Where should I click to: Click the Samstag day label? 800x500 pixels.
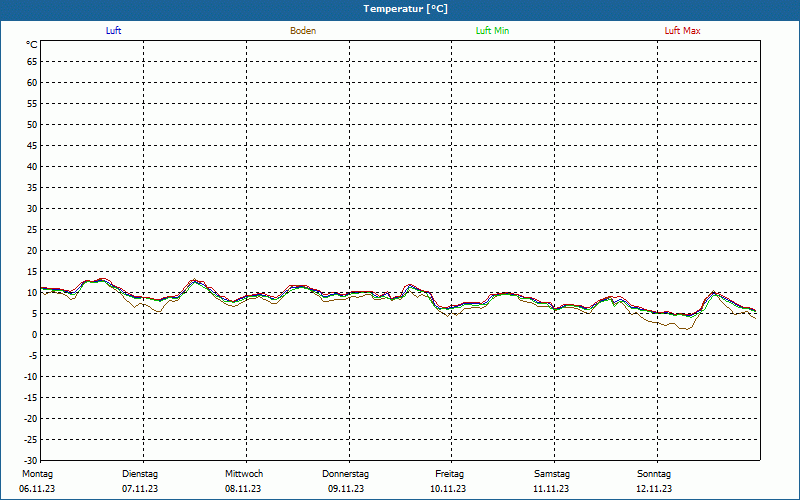tap(552, 474)
